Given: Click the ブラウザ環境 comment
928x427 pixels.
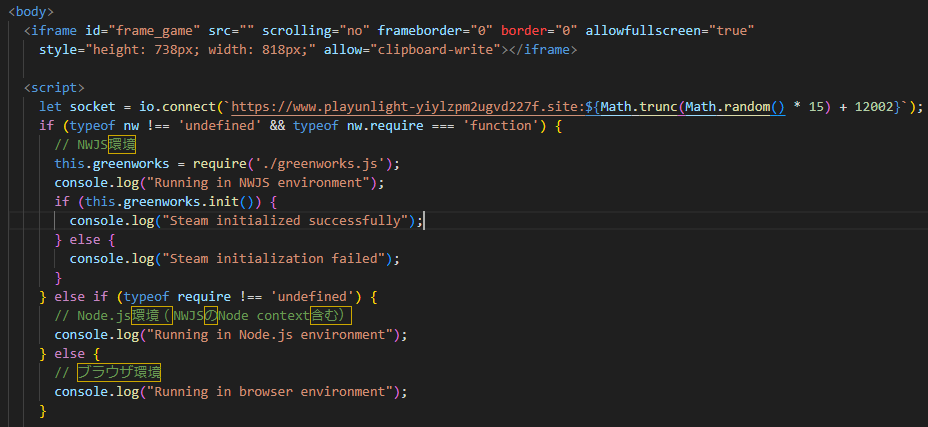Looking at the screenshot, I should click(108, 373).
